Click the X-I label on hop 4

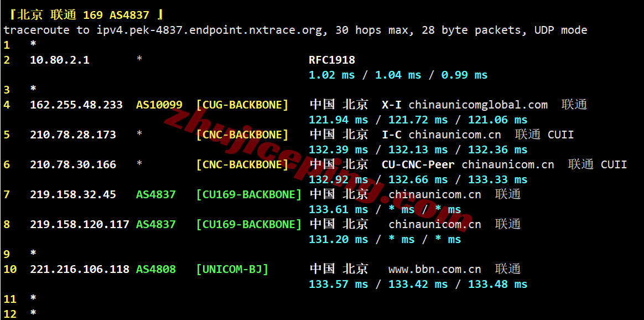click(391, 105)
